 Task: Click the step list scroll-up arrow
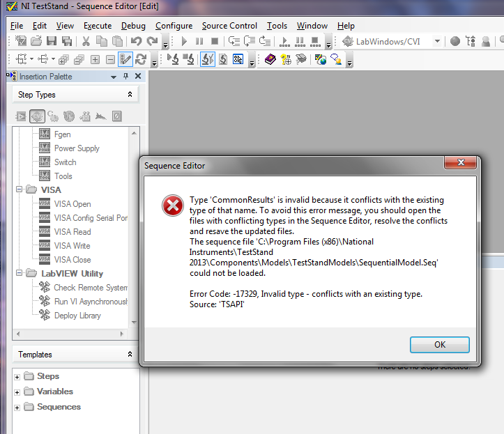pos(134,133)
